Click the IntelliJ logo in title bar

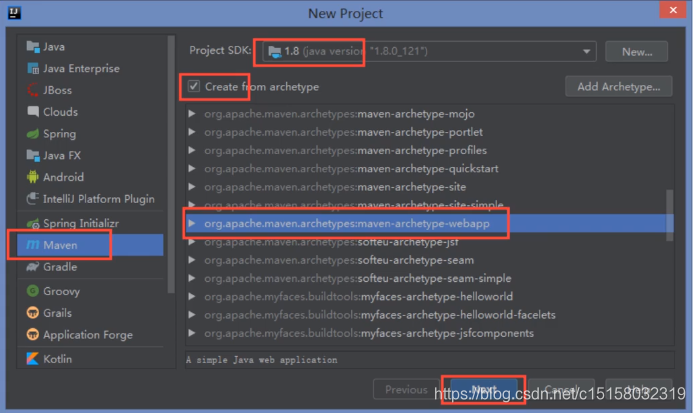[x=14, y=13]
